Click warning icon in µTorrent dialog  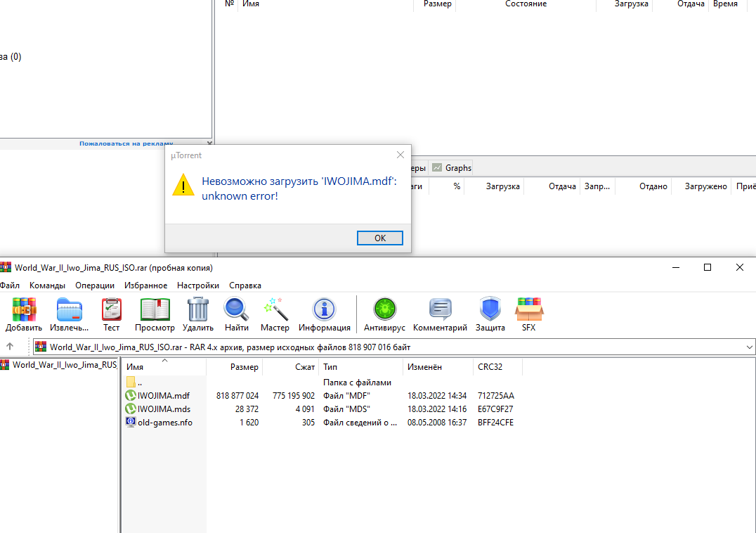pos(183,186)
